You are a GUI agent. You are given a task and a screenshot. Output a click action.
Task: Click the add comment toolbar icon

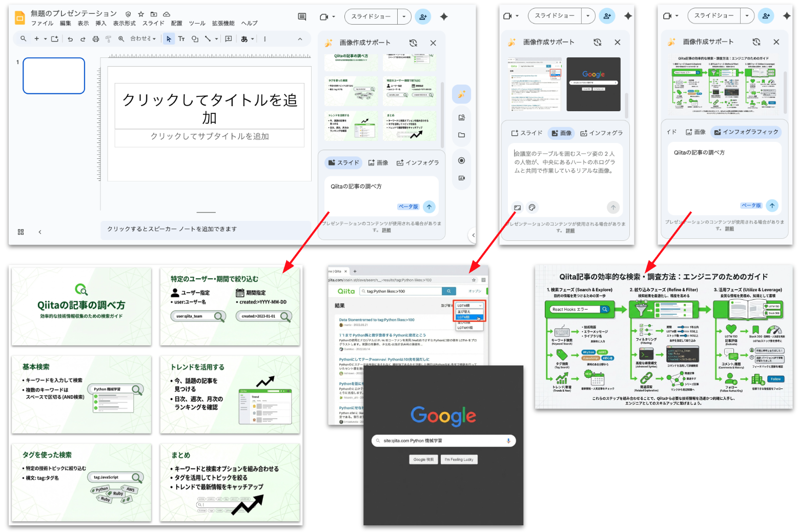pyautogui.click(x=229, y=38)
